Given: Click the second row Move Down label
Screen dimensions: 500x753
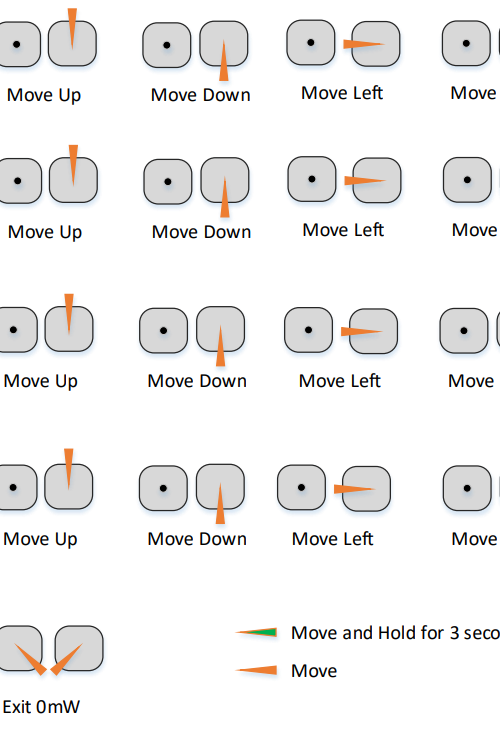Looking at the screenshot, I should point(201,232).
